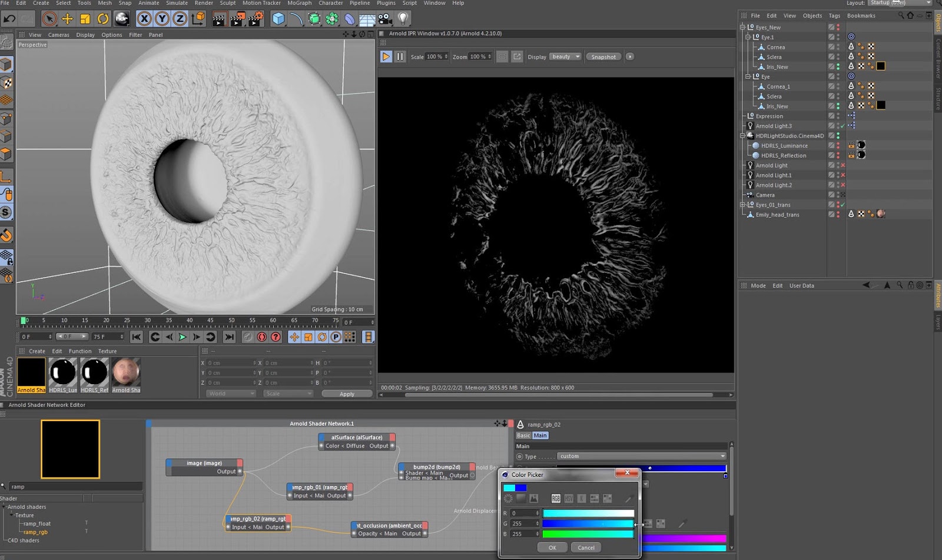
Task: Click the green G channel slider
Action: coord(588,524)
